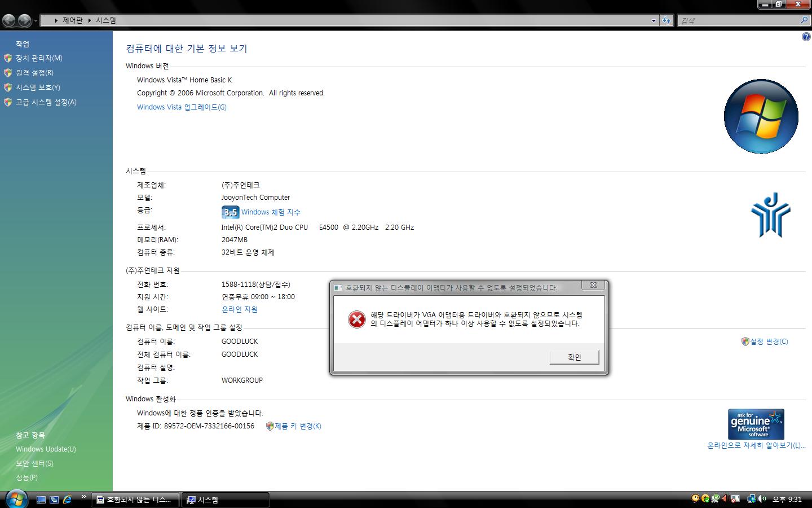Click the refresh button by address bar

coord(667,20)
